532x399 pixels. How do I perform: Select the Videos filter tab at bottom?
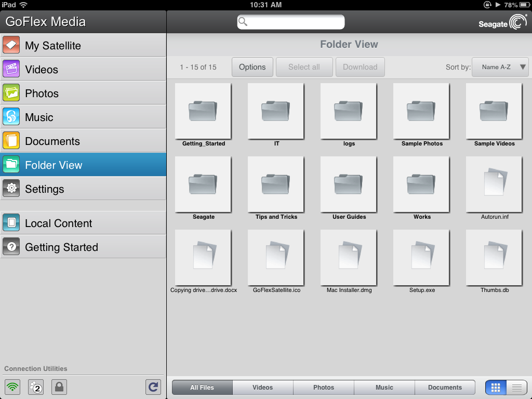(263, 387)
